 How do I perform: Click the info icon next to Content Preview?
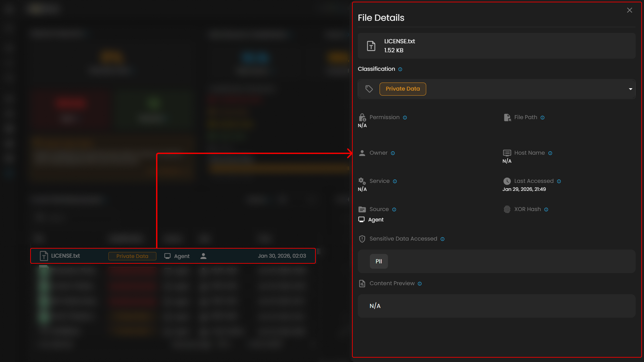point(419,284)
